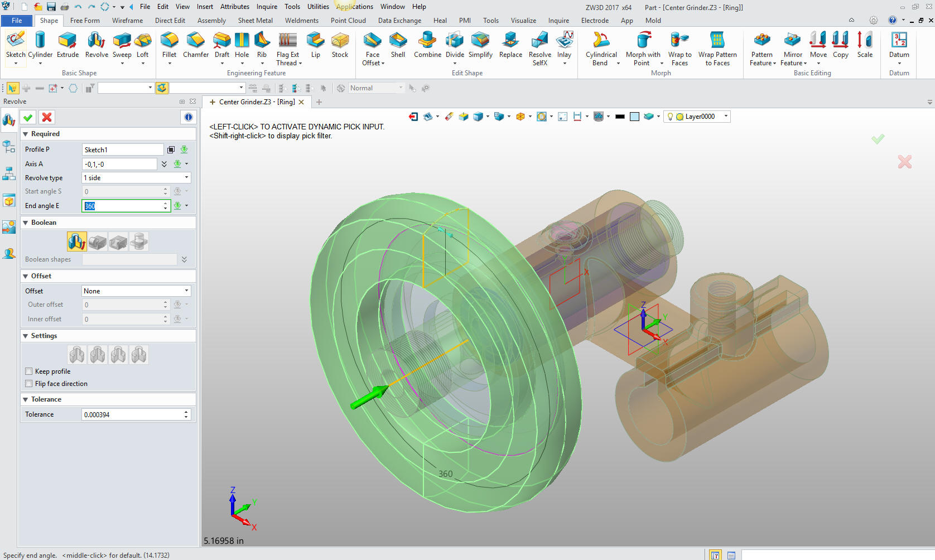This screenshot has width=935, height=560.
Task: Confirm Revolve with green checkmark
Action: click(28, 117)
